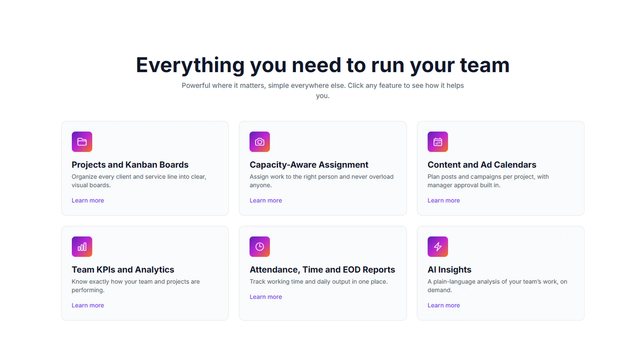
Task: Click 'Track working time and daily output' description
Action: click(x=319, y=282)
